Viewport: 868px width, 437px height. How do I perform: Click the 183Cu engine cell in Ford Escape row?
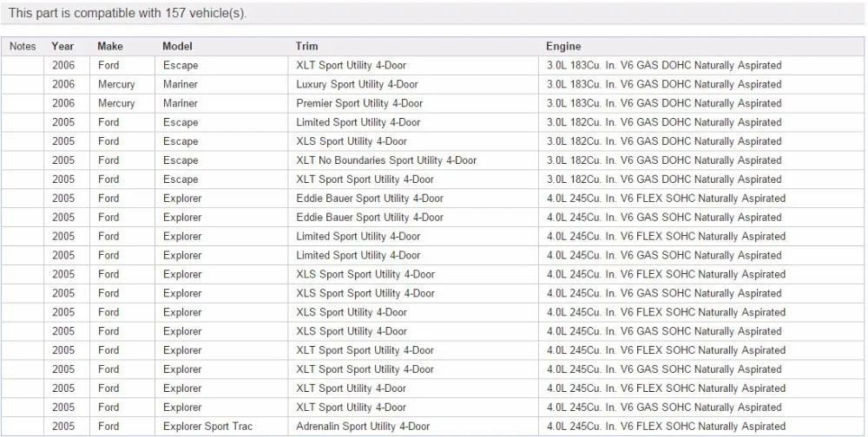coord(664,65)
